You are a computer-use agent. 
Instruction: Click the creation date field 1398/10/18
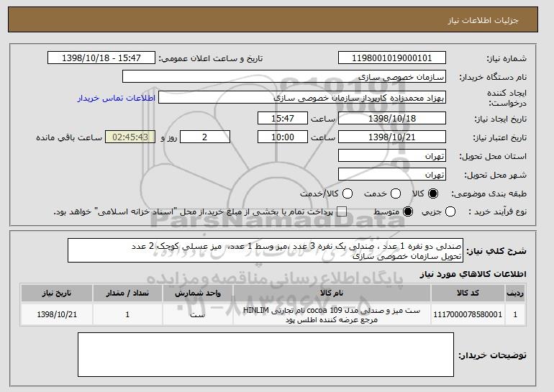click(x=392, y=118)
